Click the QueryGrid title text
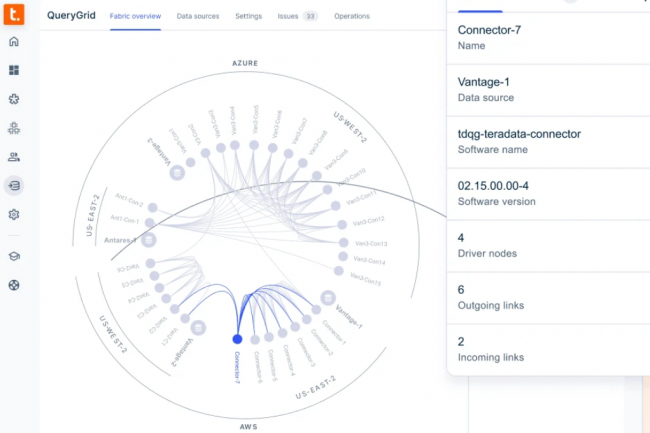The width and height of the screenshot is (650, 433). [x=71, y=15]
